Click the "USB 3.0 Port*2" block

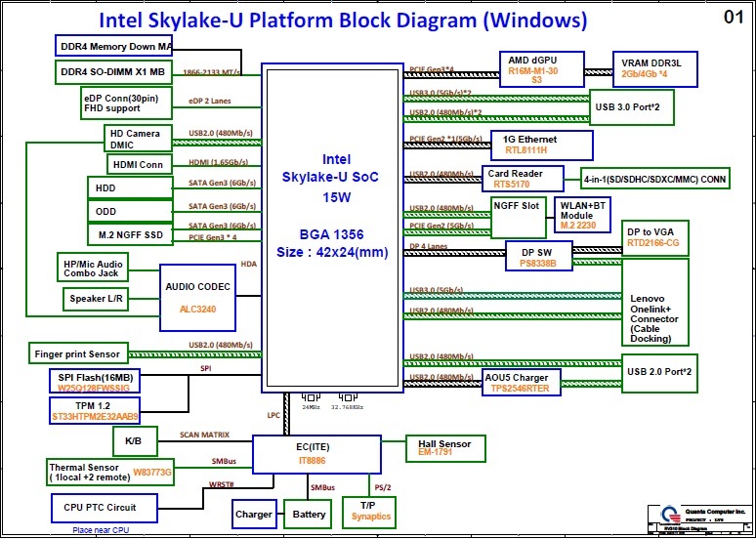(x=632, y=107)
